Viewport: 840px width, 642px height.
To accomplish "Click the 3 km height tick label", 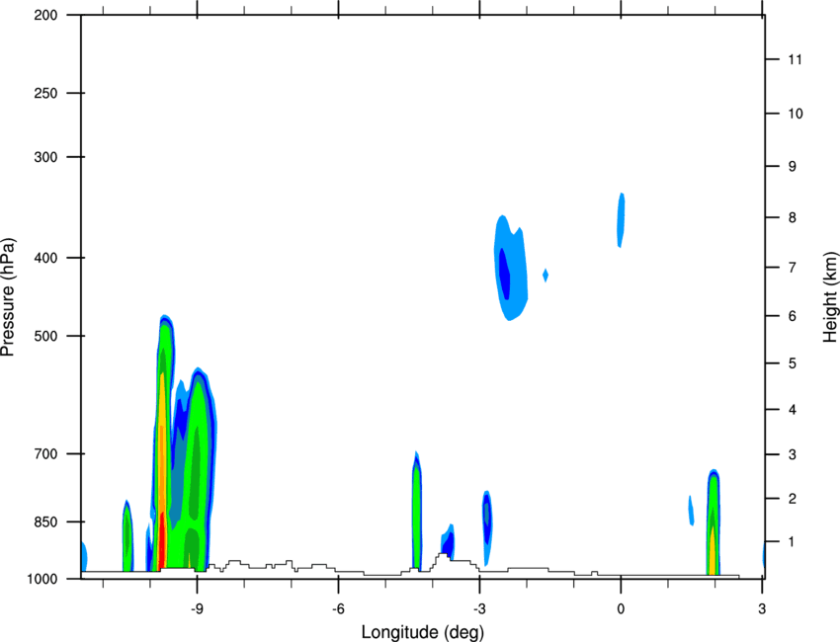I will (792, 454).
